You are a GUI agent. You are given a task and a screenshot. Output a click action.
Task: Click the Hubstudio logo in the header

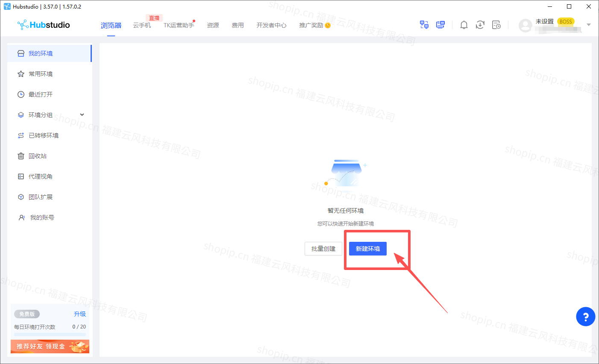(44, 25)
